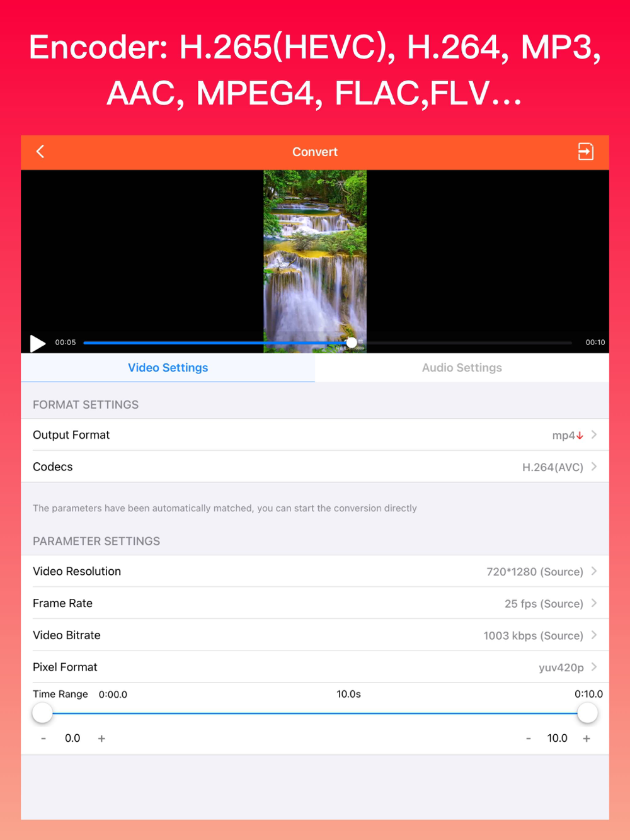The width and height of the screenshot is (630, 840).
Task: Click chevron on the Video Resolution row
Action: (594, 571)
